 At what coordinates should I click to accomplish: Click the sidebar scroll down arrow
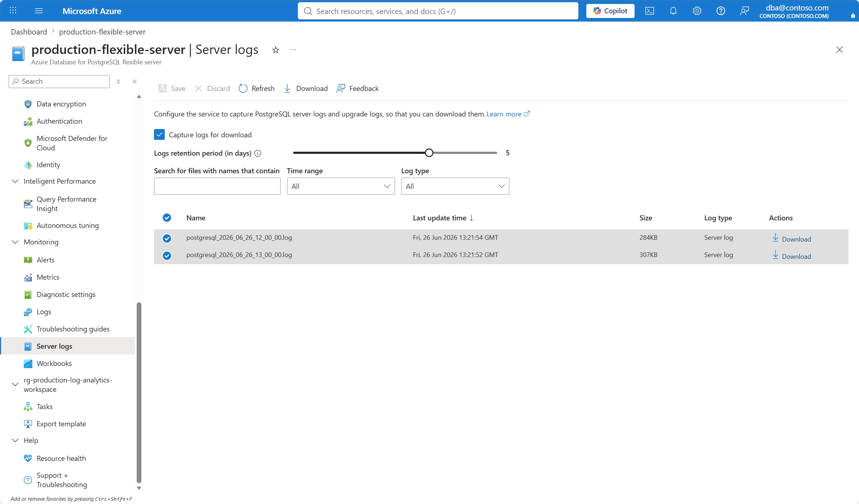tap(139, 488)
